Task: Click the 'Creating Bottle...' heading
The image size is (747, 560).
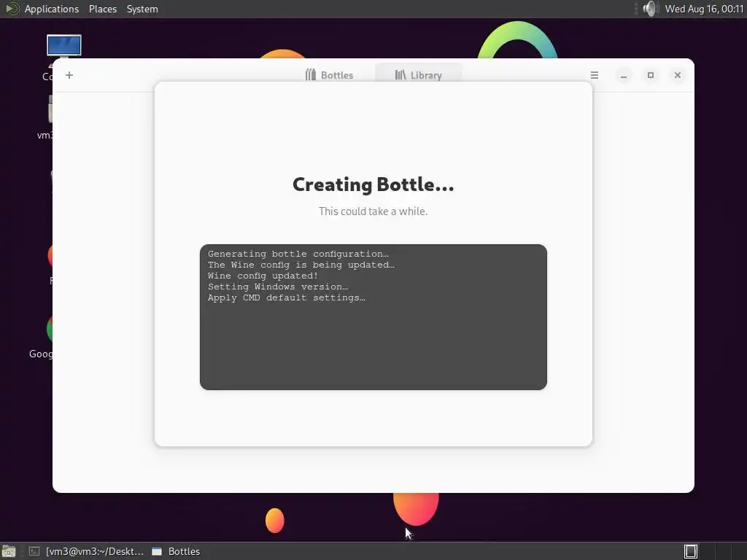Action: pyautogui.click(x=373, y=184)
